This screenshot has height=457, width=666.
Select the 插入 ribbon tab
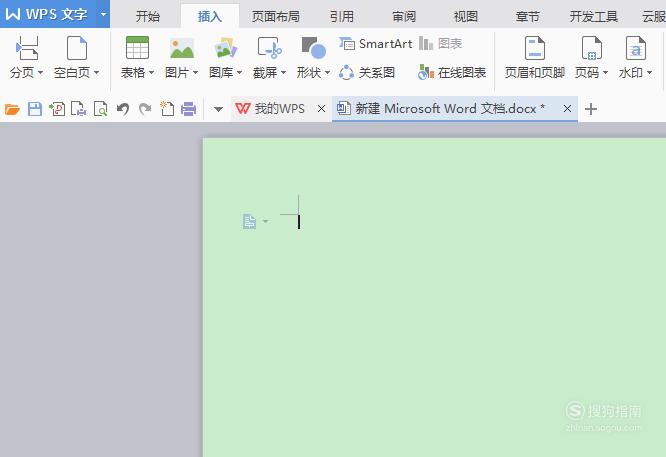coord(210,17)
